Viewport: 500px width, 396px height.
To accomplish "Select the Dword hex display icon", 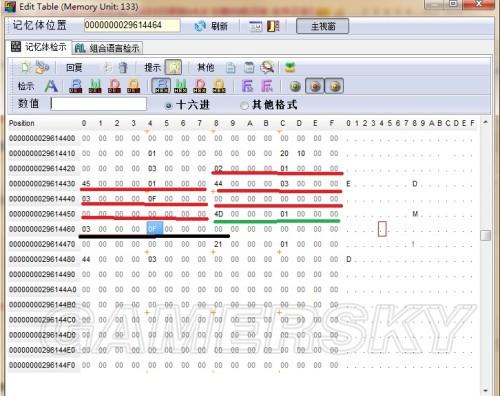I will coord(200,86).
